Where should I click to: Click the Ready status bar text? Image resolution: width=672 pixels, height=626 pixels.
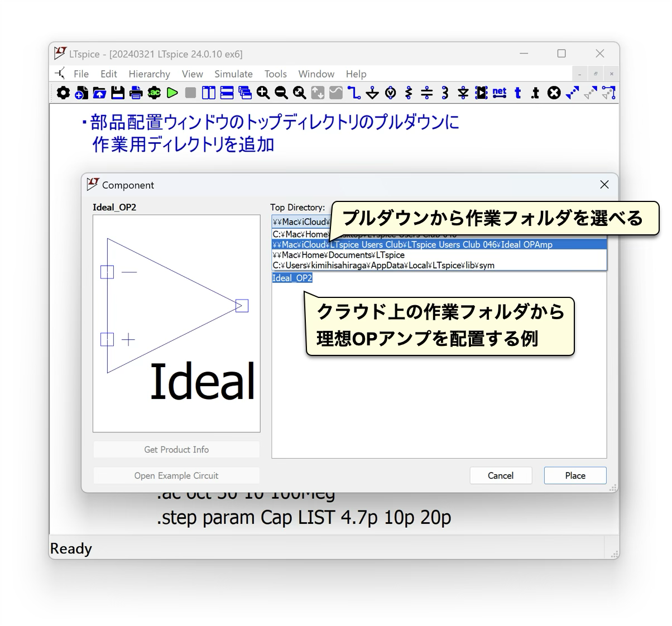(x=71, y=548)
